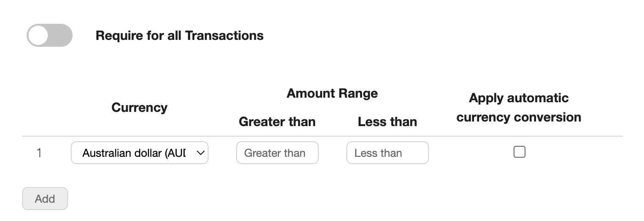
Task: Toggle the gray switch beside Require for all Transactions
Action: click(x=50, y=35)
